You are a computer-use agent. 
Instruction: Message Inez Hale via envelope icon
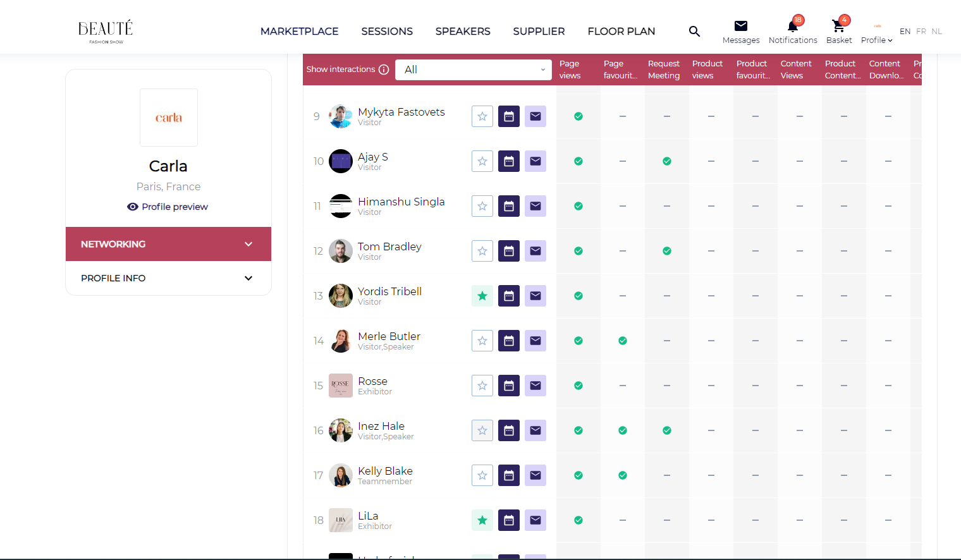536,430
